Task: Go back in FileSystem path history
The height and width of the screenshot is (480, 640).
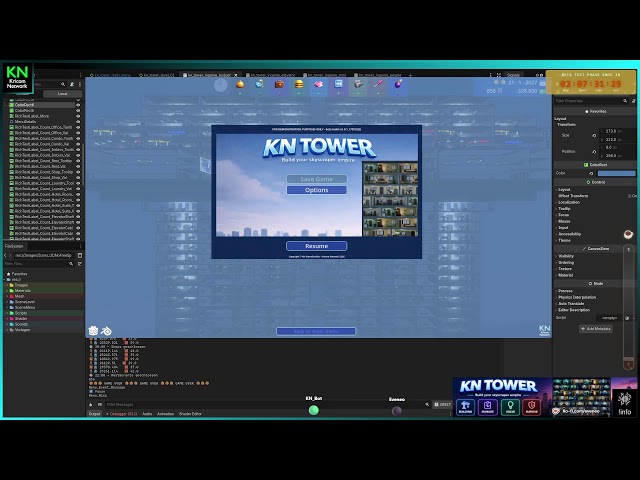Action: click(x=5, y=256)
